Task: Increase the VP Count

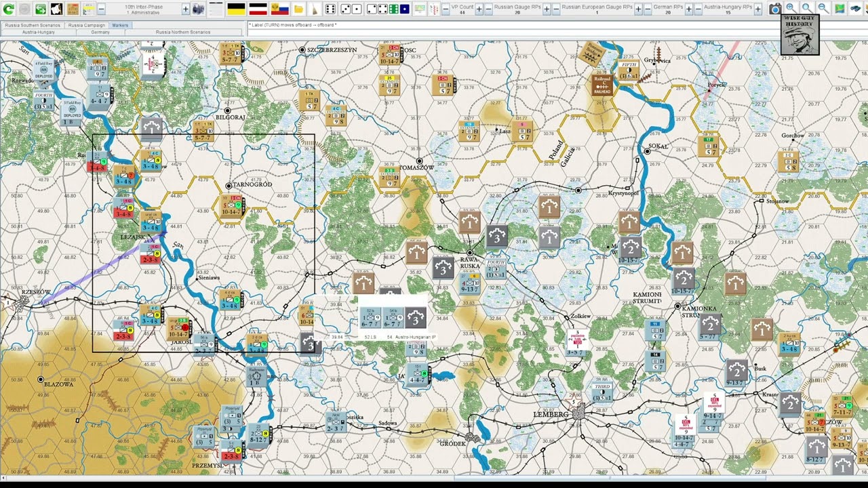Action: (x=479, y=9)
